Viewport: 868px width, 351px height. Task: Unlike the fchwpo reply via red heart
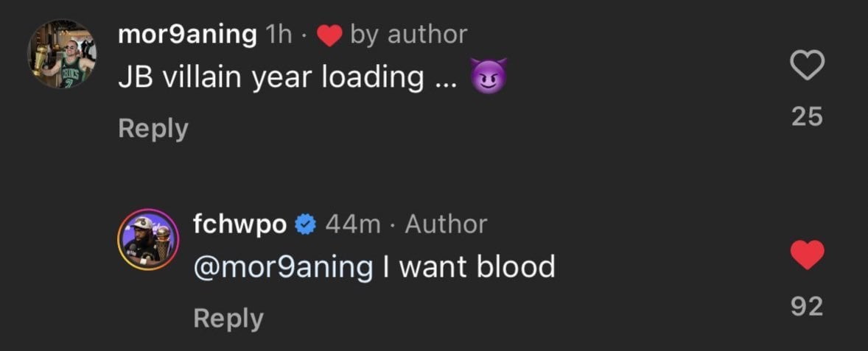pyautogui.click(x=806, y=256)
